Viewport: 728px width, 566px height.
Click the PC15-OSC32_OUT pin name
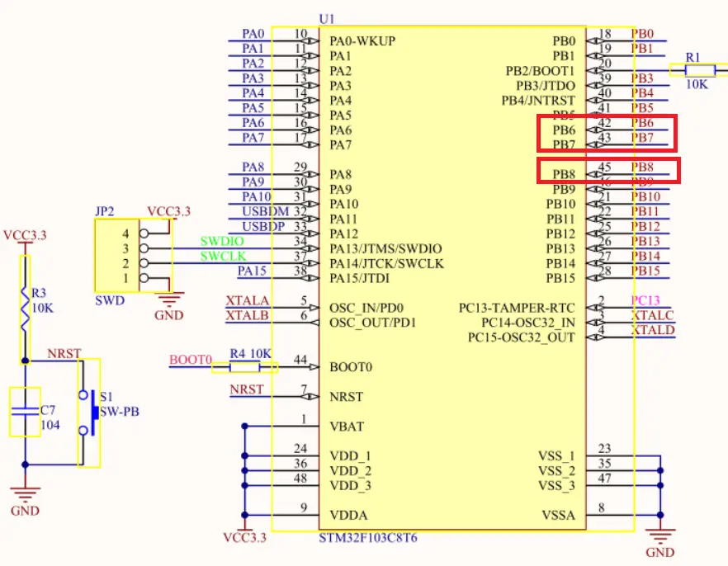tap(522, 337)
